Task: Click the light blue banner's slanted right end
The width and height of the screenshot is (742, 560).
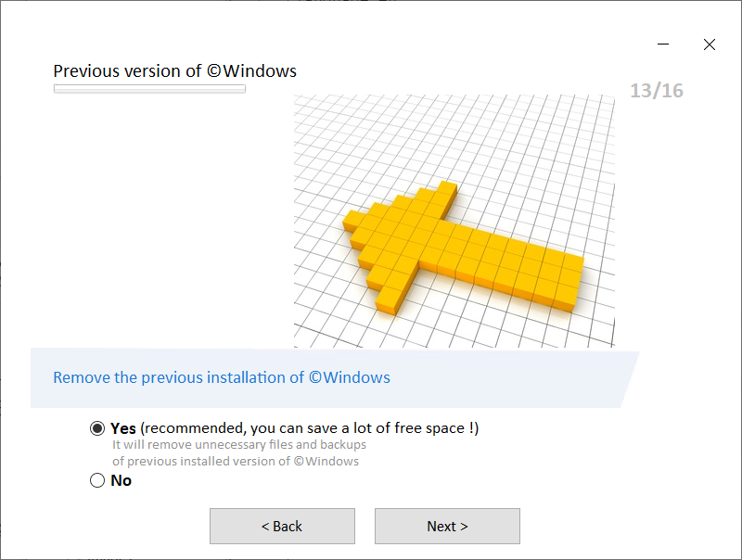Action: [x=629, y=379]
